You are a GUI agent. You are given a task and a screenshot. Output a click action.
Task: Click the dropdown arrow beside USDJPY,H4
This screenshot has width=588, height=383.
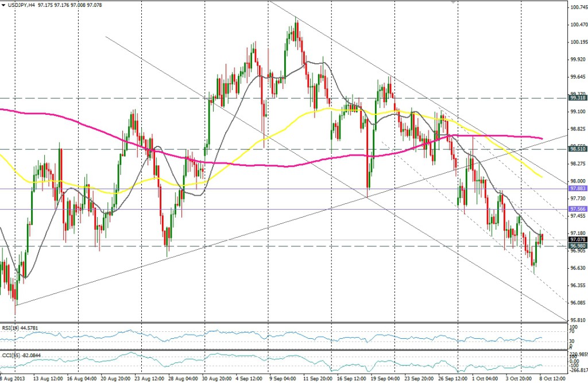pos(5,4)
